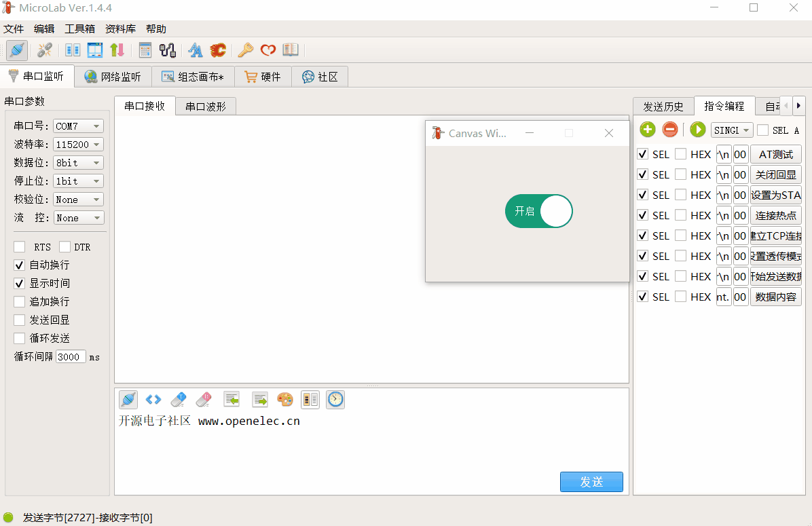Click the 设置为STA command button

[x=776, y=195]
